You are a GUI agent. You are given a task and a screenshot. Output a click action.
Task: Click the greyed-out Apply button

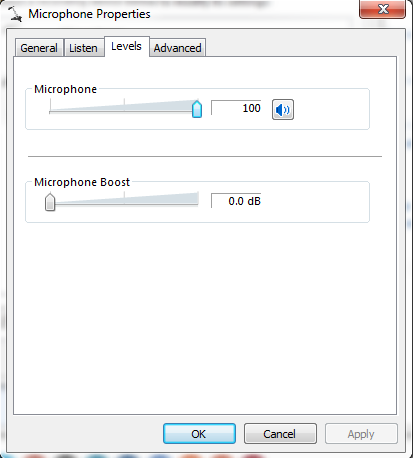(361, 434)
